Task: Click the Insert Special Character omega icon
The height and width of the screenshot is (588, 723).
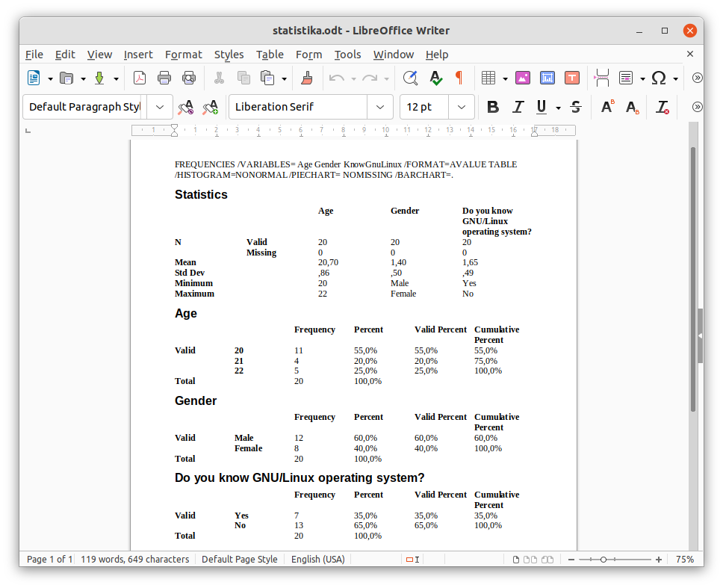Action: coord(659,78)
